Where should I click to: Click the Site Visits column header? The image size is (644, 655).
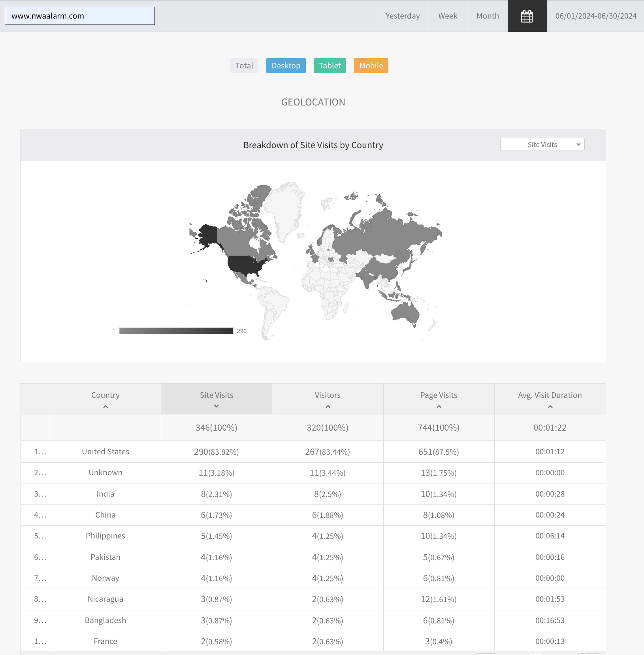[x=217, y=399]
